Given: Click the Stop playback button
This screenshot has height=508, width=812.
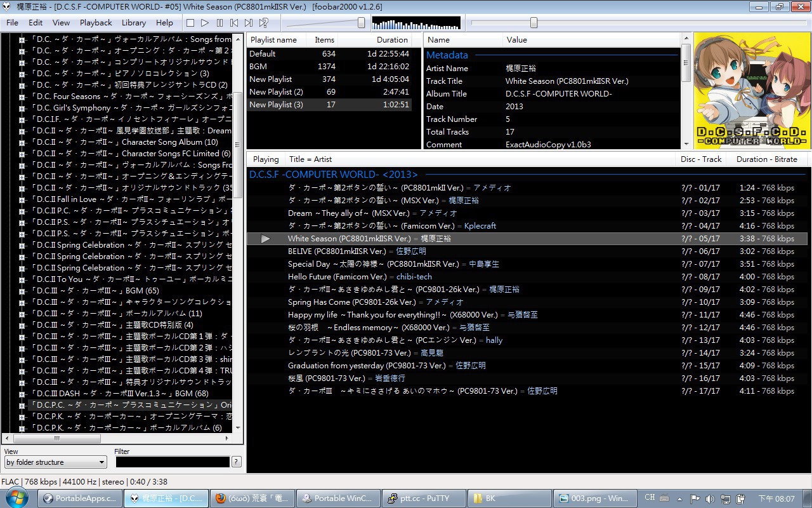Looking at the screenshot, I should (190, 23).
